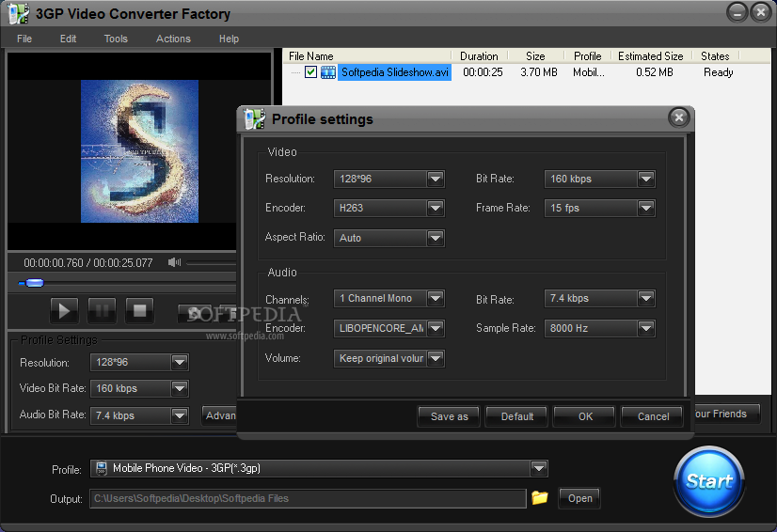The image size is (777, 532).
Task: Click the video preview thumbnail
Action: tap(140, 151)
